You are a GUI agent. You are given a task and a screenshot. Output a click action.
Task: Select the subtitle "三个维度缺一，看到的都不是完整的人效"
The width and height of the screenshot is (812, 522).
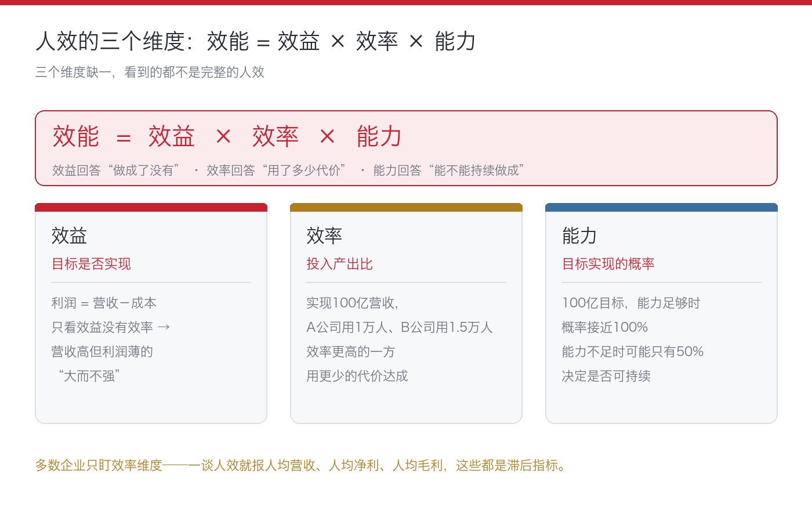click(150, 72)
